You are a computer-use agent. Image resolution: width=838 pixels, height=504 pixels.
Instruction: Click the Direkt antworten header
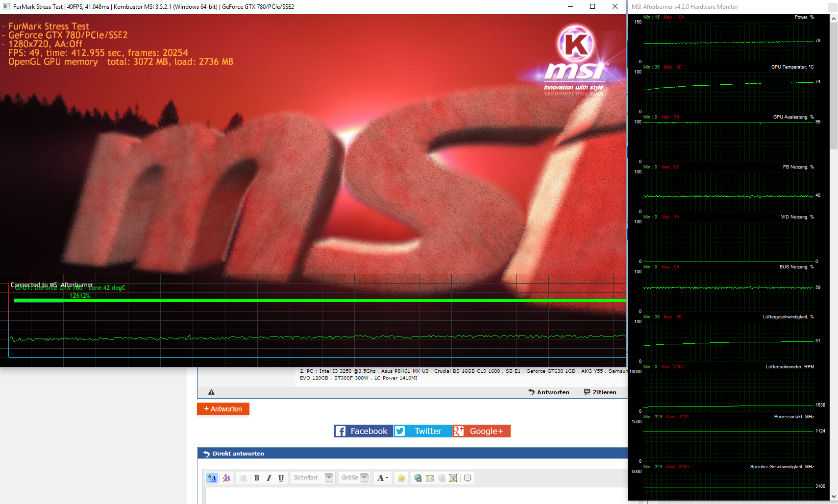click(238, 454)
